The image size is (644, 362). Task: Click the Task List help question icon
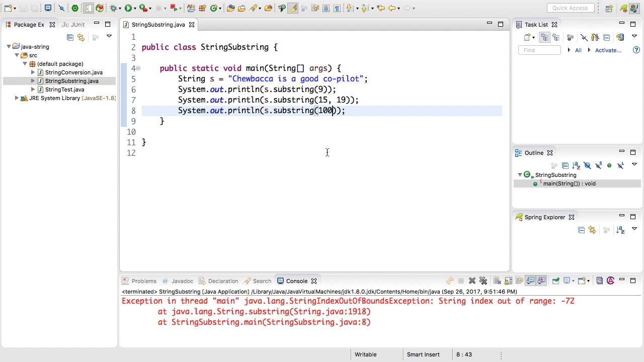[x=636, y=50]
